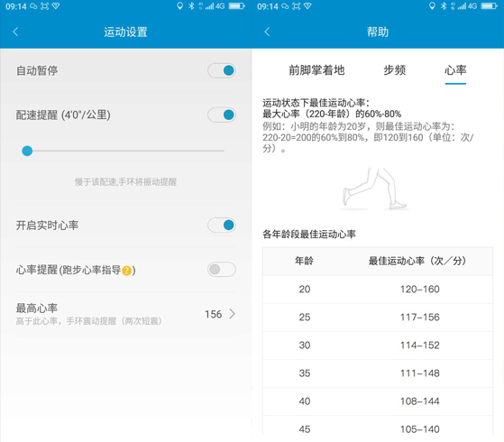Switch to the 步频 tab
The width and height of the screenshot is (504, 442).
pyautogui.click(x=395, y=70)
